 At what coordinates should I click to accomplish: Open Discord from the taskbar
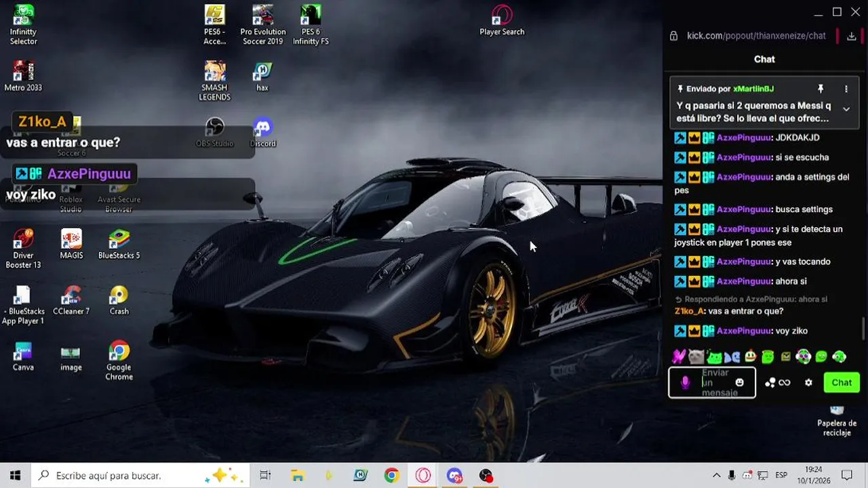pyautogui.click(x=454, y=476)
